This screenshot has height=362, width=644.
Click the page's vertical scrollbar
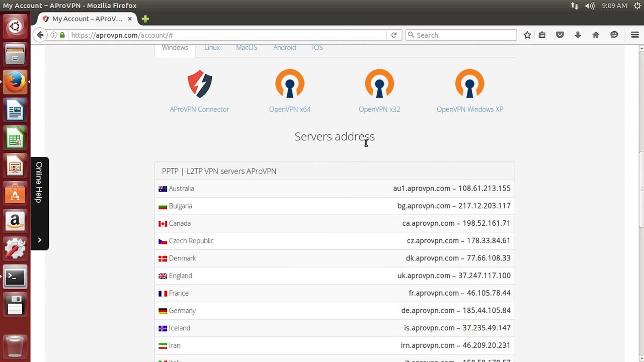[x=641, y=190]
